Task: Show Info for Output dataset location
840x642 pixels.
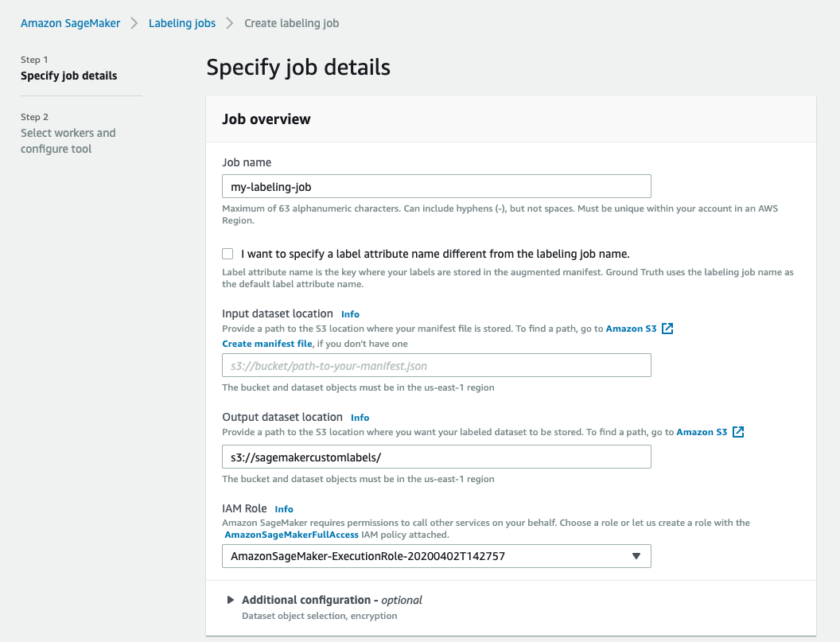Action: tap(360, 418)
